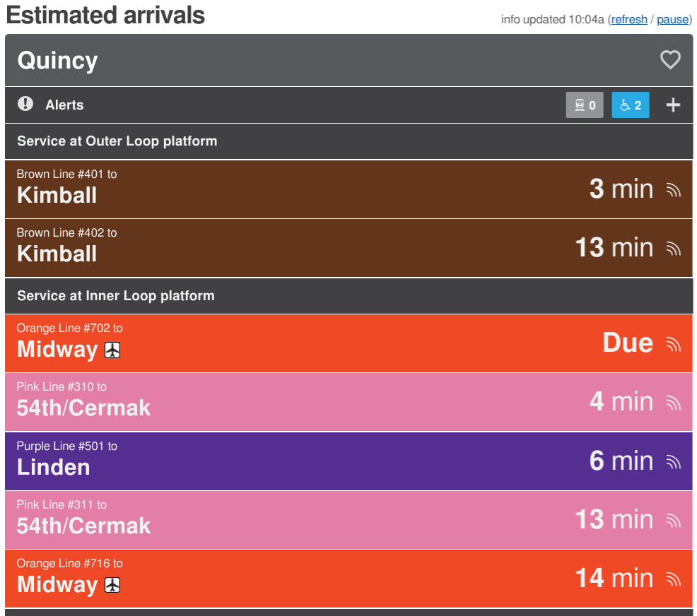The height and width of the screenshot is (616, 697).
Task: Click live signal icon for Brown Line #402
Action: 673,248
